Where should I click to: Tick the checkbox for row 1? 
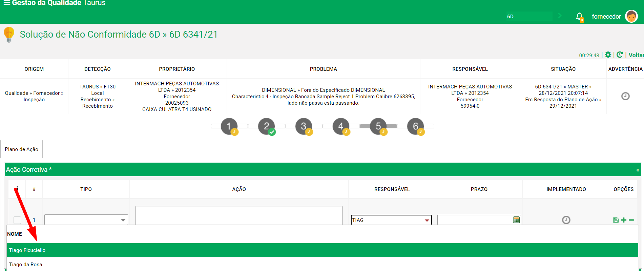(17, 220)
